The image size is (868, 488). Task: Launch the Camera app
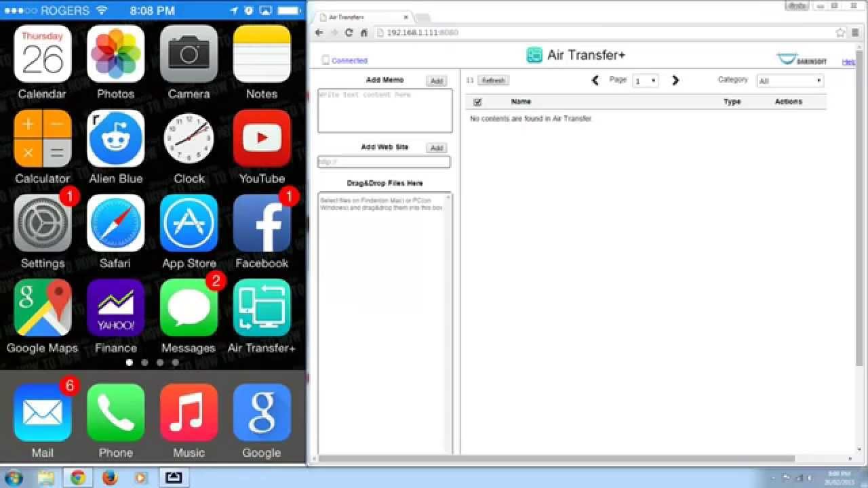coord(189,54)
